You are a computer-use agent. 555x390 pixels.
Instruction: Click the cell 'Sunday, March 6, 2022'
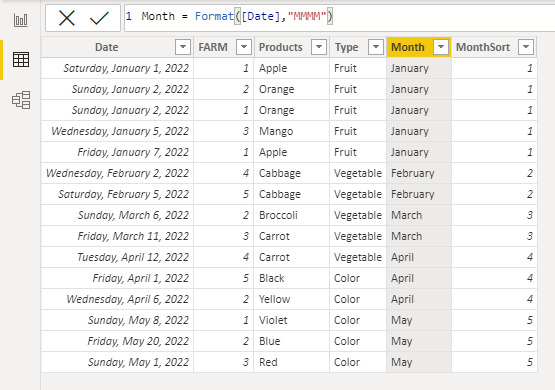click(118, 215)
